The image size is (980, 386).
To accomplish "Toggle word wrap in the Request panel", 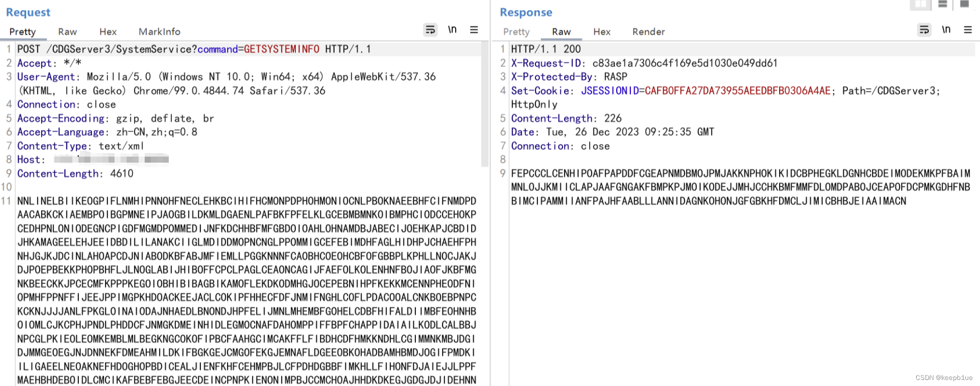I will tap(430, 30).
